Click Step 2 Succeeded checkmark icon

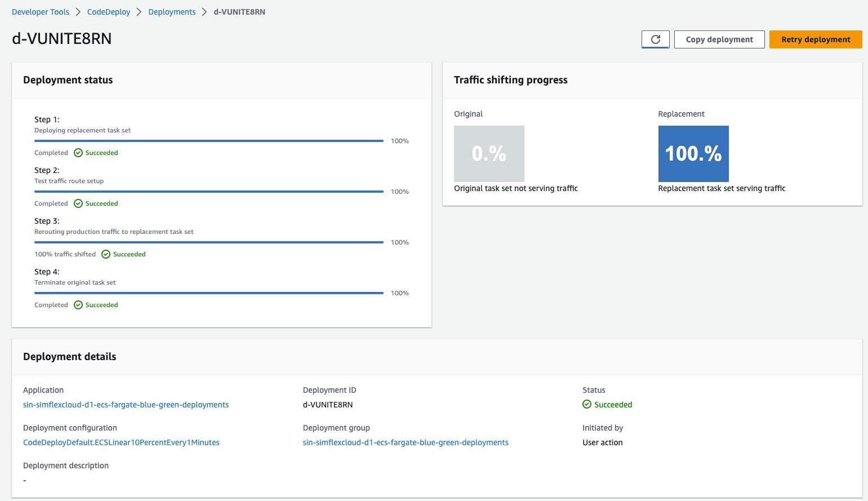[x=78, y=203]
